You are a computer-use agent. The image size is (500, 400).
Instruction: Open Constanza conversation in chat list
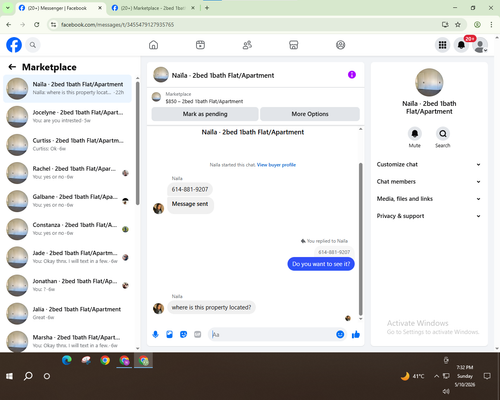tap(68, 229)
